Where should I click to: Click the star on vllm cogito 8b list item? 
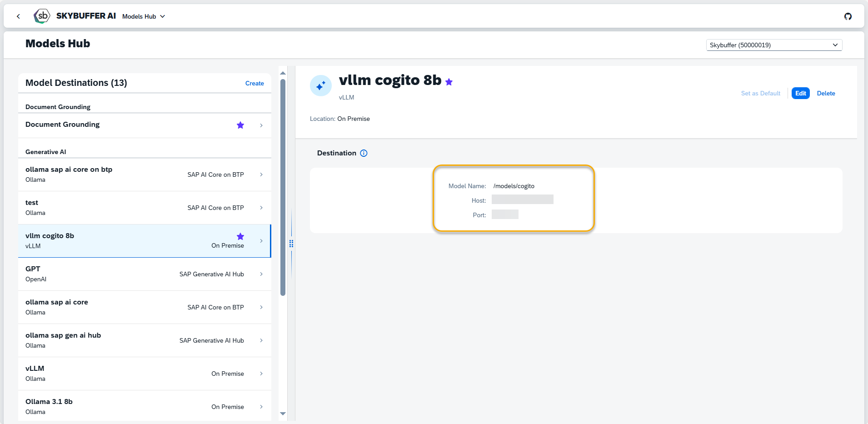[240, 236]
